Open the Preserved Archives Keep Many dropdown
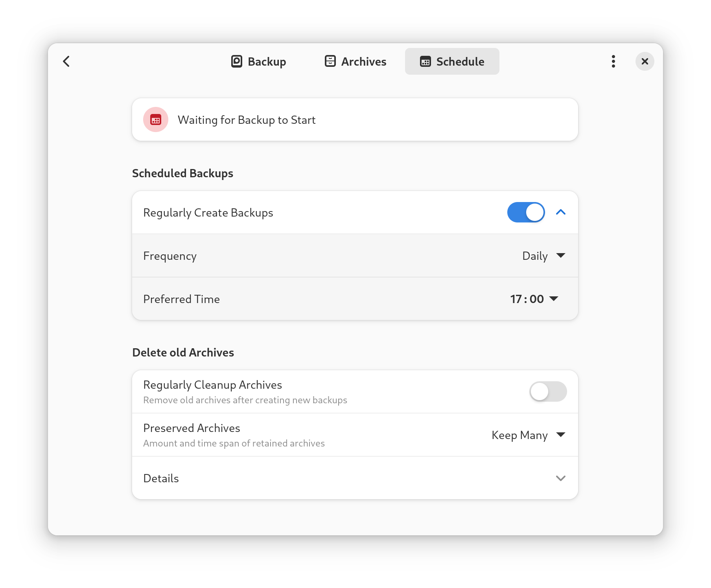The width and height of the screenshot is (711, 588). click(x=528, y=435)
